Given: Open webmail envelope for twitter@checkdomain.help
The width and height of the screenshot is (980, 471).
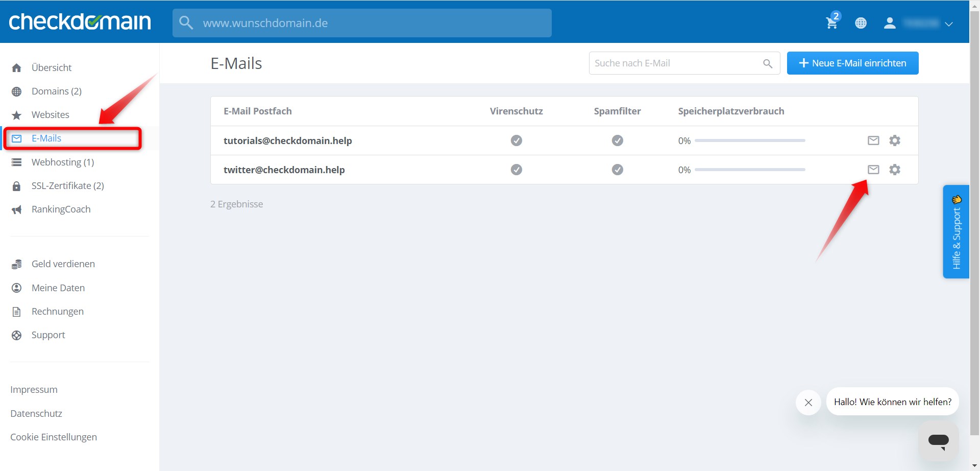Looking at the screenshot, I should pos(873,170).
